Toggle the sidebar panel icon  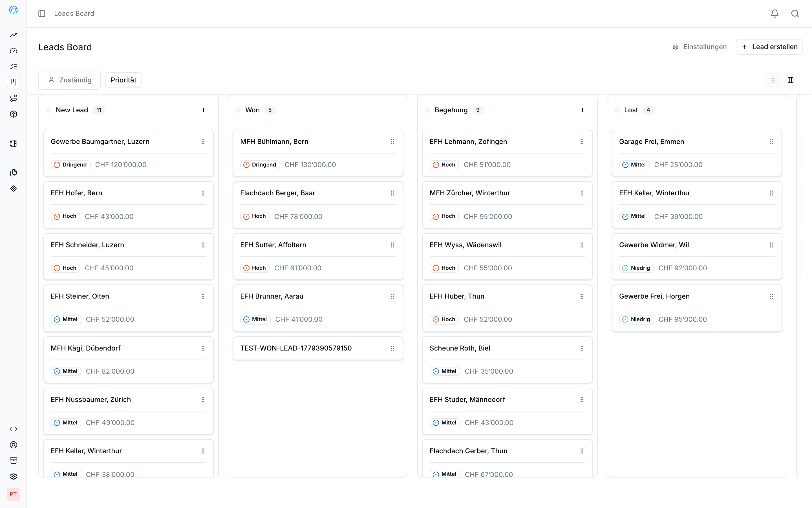[x=42, y=14]
